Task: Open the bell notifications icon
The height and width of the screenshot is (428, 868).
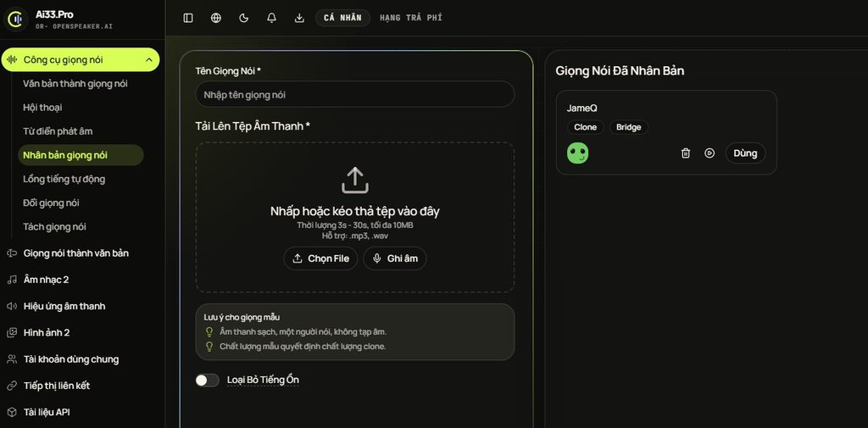Action: click(271, 18)
